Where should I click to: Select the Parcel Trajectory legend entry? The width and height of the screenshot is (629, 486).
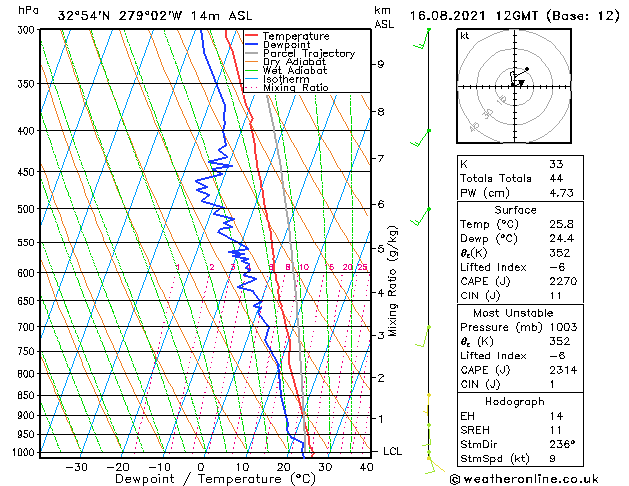[x=308, y=54]
